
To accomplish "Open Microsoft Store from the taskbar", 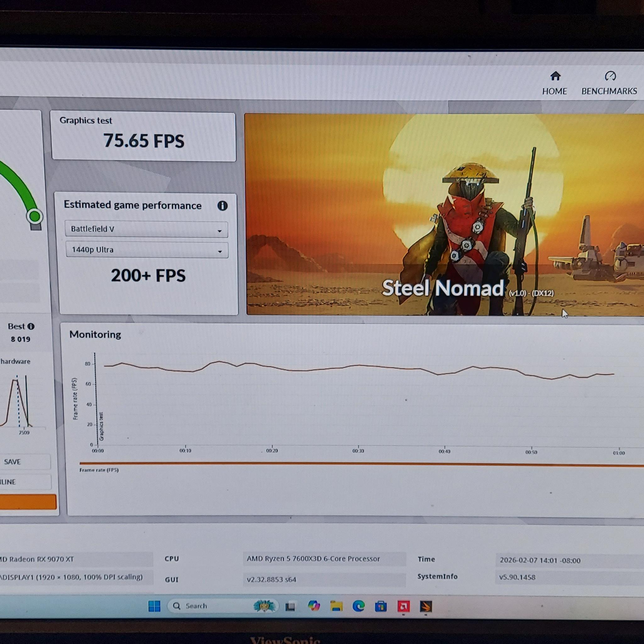I will click(381, 606).
